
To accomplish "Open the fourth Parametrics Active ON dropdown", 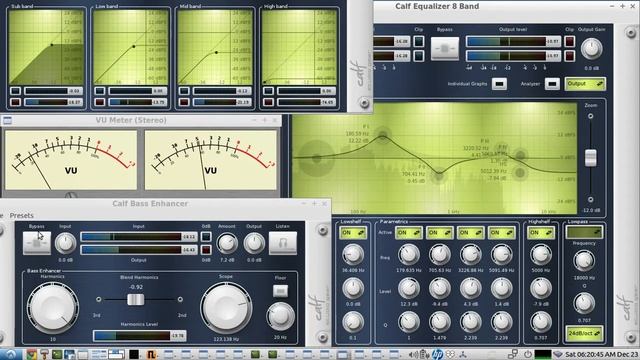I will pyautogui.click(x=501, y=233).
